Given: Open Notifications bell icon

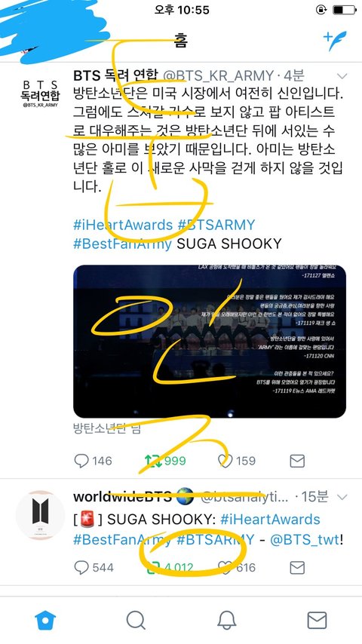Looking at the screenshot, I should click(x=226, y=620).
